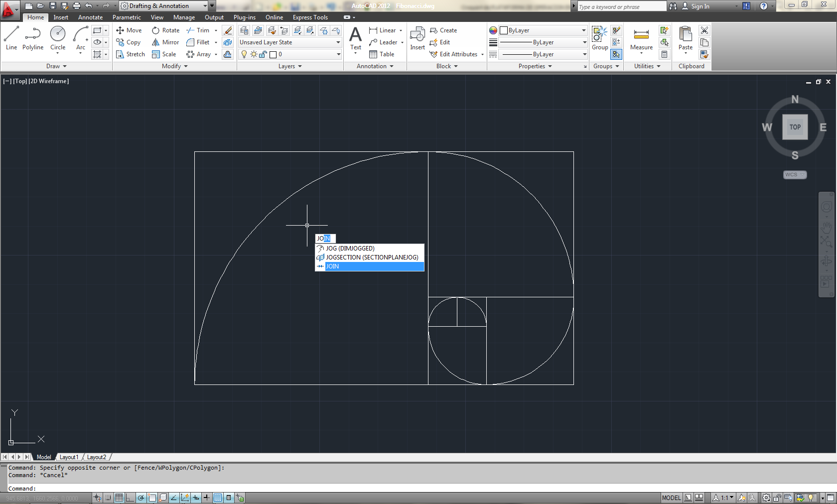Click the layer 0 color swatch
Image resolution: width=837 pixels, height=504 pixels.
[x=273, y=54]
